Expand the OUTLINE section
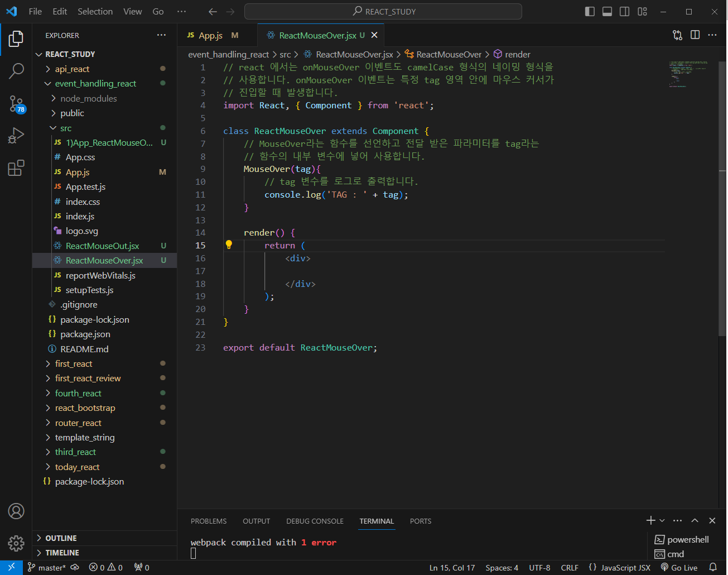The width and height of the screenshot is (728, 575). [104, 538]
